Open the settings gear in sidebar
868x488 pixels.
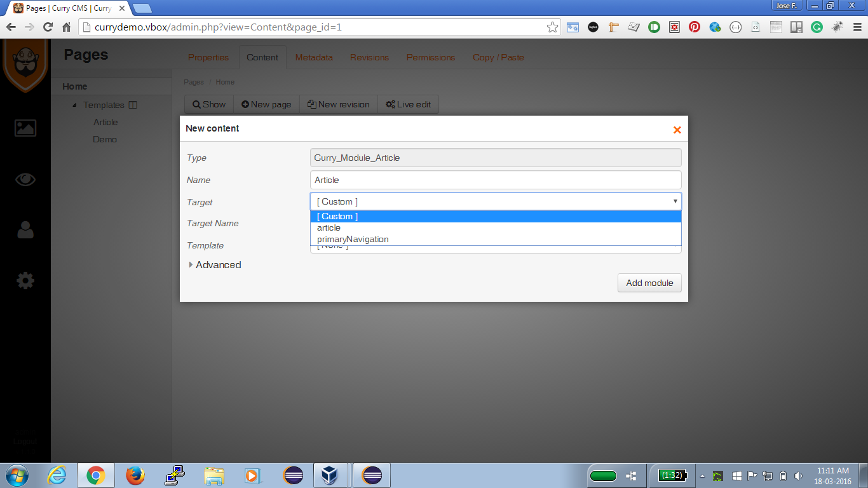click(25, 280)
